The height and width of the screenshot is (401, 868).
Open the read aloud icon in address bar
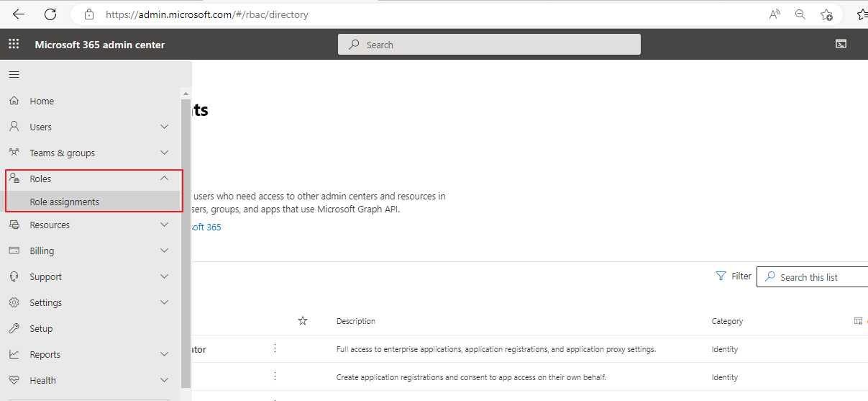coord(775,14)
